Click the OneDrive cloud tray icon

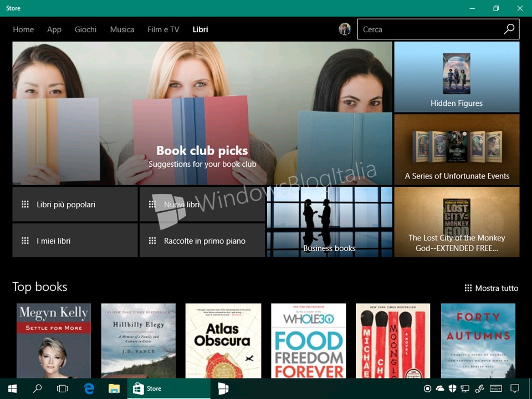click(x=439, y=388)
